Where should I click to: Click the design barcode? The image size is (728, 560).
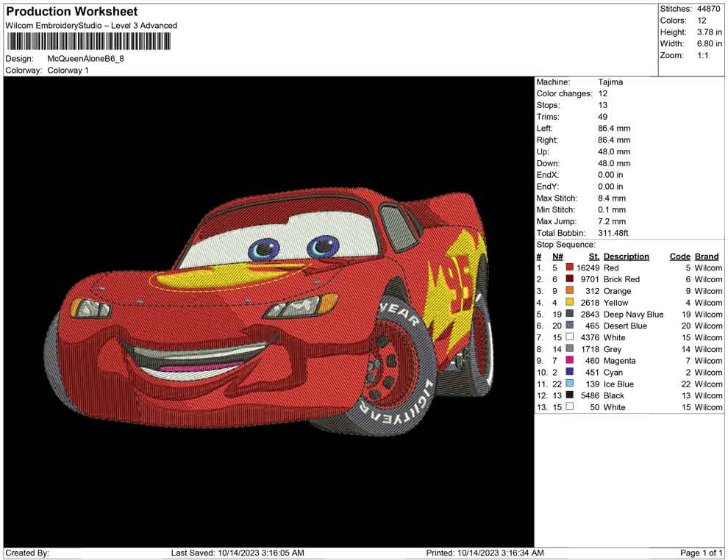point(88,42)
